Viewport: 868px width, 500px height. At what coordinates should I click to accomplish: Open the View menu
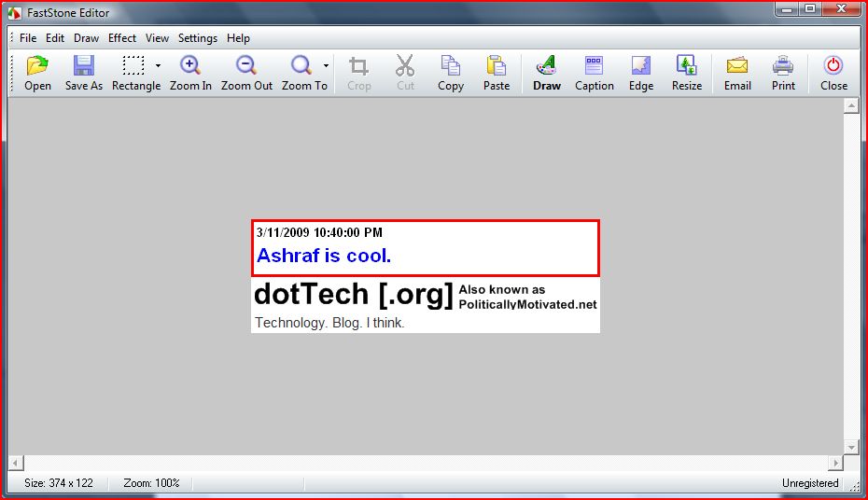pyautogui.click(x=157, y=38)
